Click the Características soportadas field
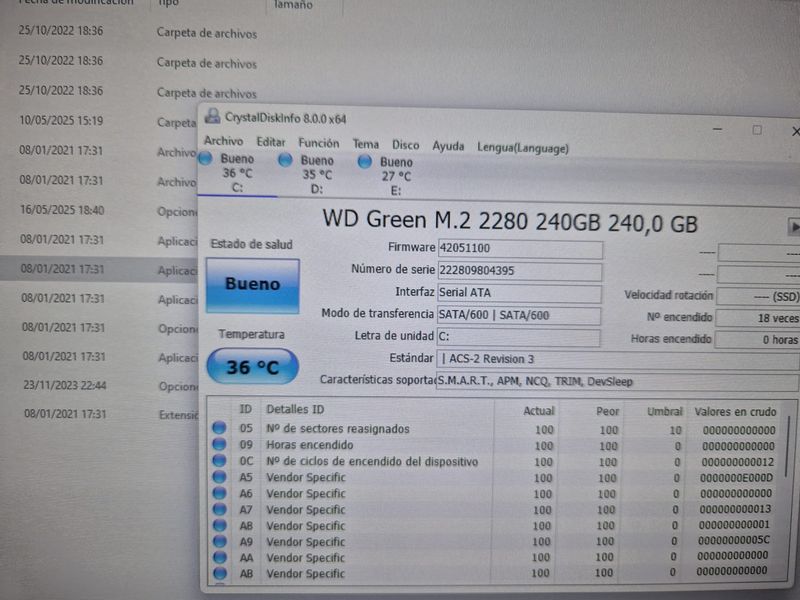This screenshot has width=800, height=600. click(x=618, y=382)
